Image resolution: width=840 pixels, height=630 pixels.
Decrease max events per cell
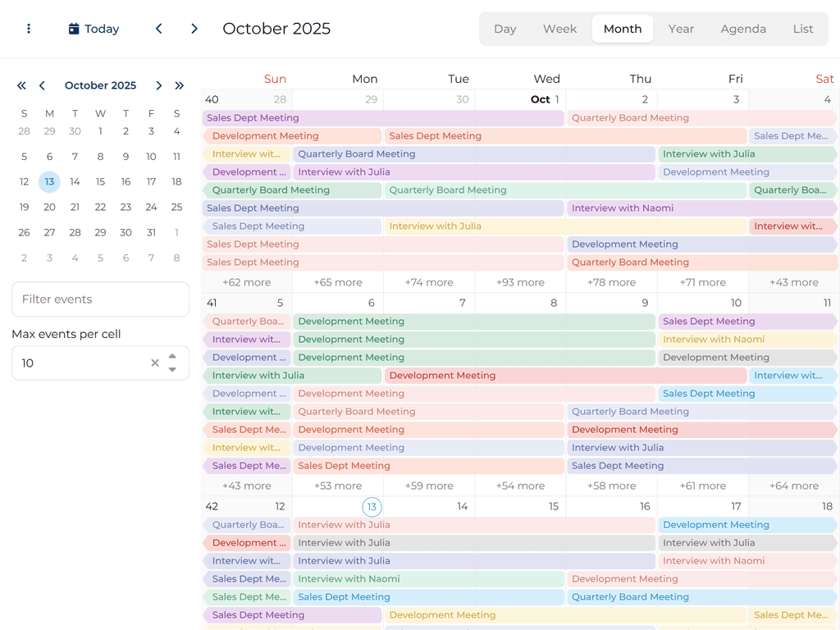[x=172, y=369]
